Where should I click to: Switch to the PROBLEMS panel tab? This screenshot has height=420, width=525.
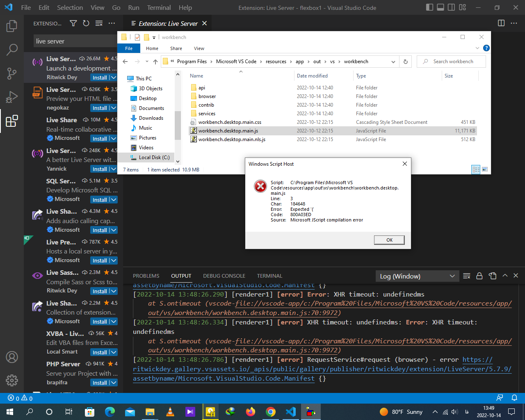146,276
